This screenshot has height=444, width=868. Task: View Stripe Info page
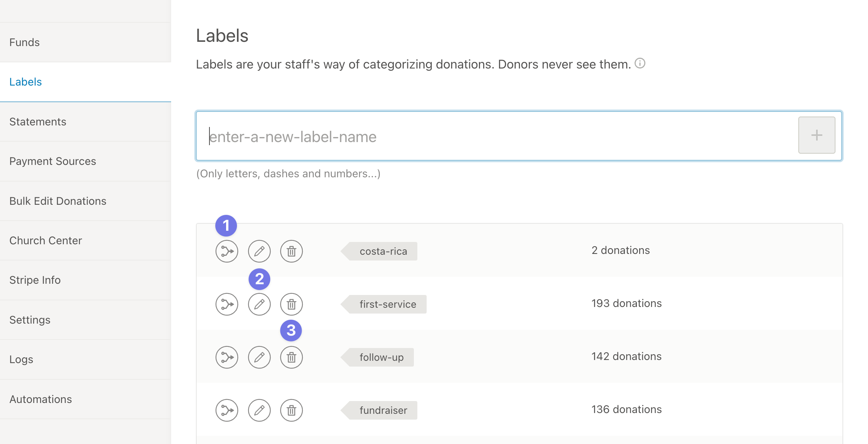point(85,280)
